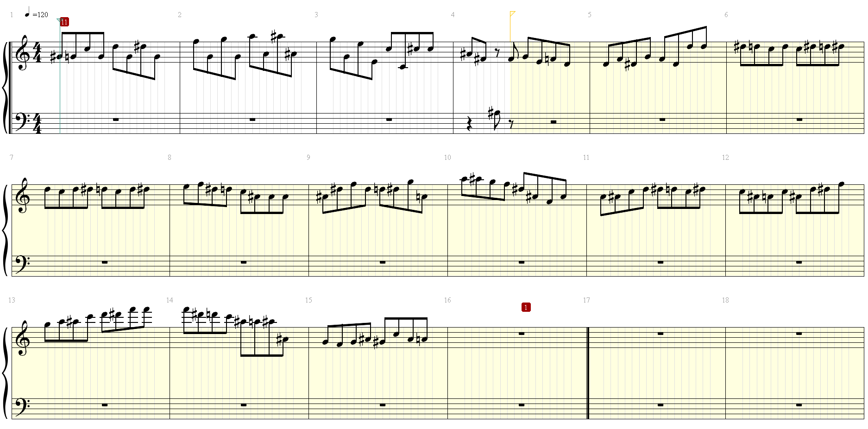Click the treble clef of the second system
868x429 pixels.
pos(22,196)
